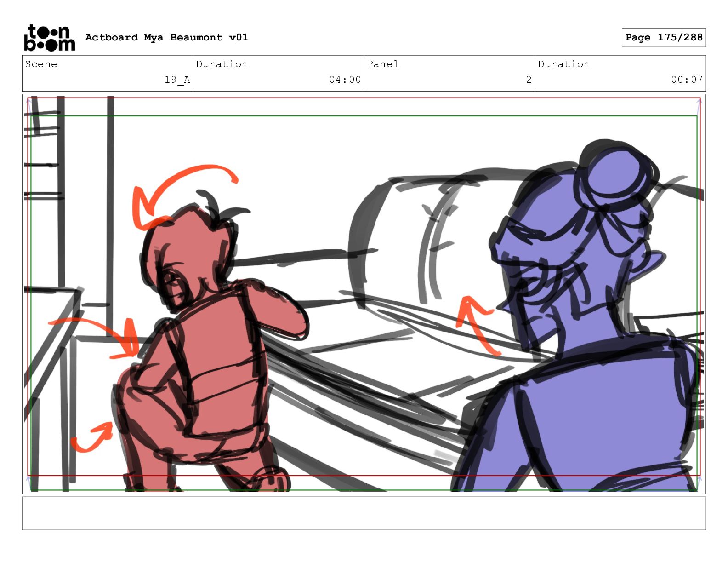
Task: Select the panel number '2'
Action: click(x=529, y=80)
